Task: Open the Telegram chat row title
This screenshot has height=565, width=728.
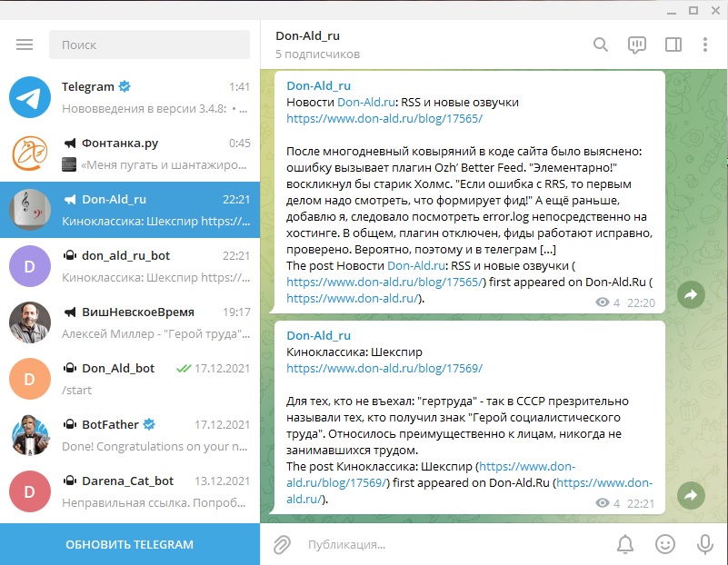Action: pyautogui.click(x=88, y=86)
